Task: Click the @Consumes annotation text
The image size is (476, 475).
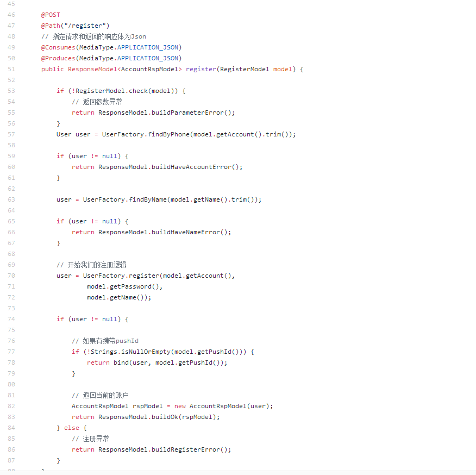Action: click(58, 47)
